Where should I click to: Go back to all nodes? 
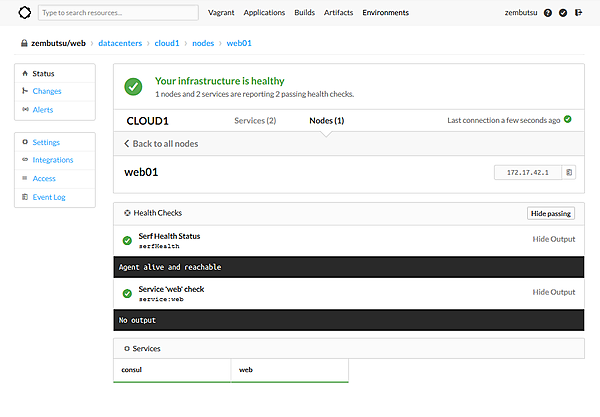[x=161, y=144]
